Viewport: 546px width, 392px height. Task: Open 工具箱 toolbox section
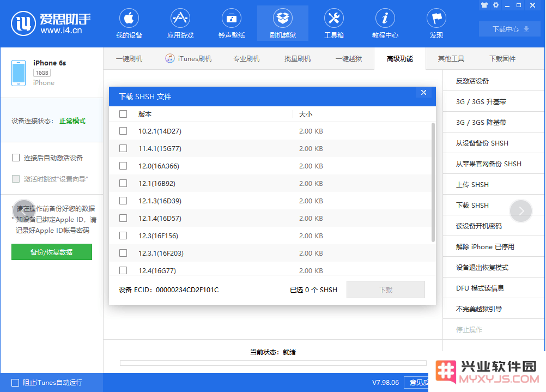[x=334, y=23]
